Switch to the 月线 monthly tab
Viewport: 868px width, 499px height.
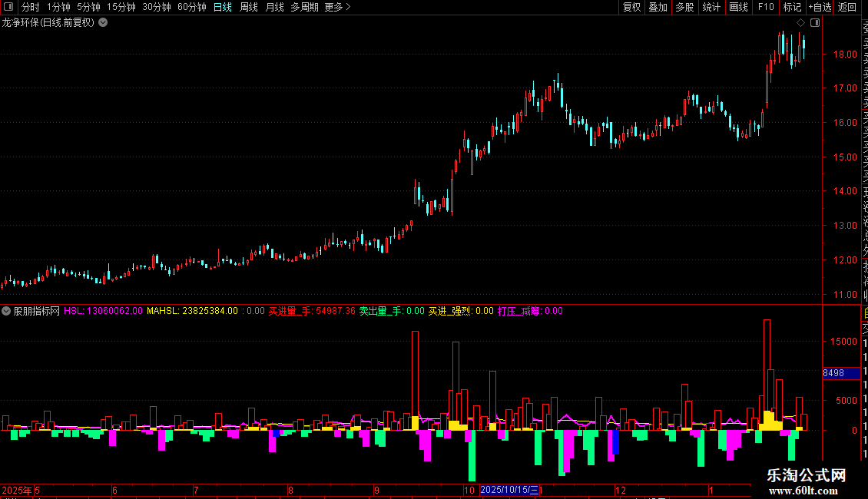tap(274, 7)
